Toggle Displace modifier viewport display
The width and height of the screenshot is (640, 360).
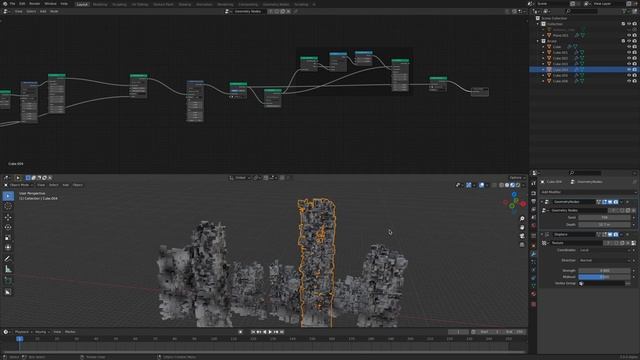[x=610, y=235]
